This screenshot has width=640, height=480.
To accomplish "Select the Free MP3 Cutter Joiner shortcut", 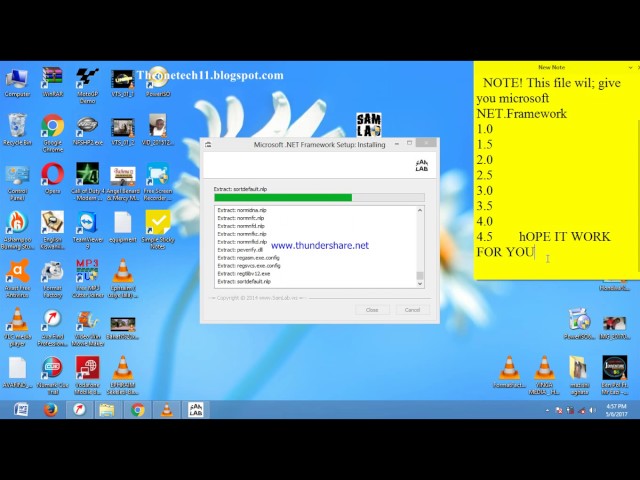I will [x=88, y=278].
